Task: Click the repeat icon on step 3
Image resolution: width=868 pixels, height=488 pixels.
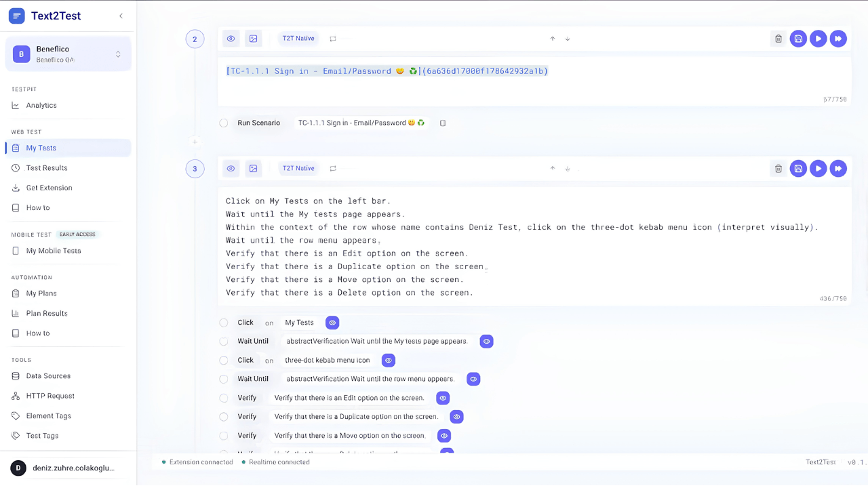Action: tap(333, 168)
